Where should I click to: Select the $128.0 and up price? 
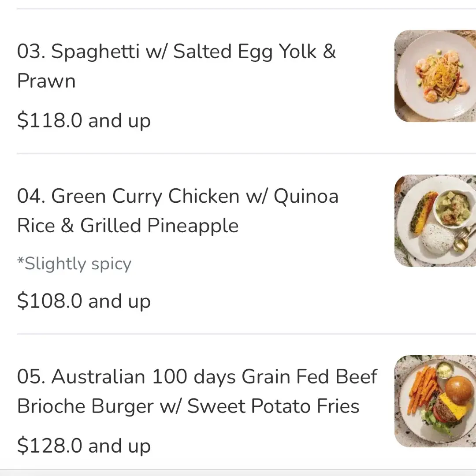point(84,446)
